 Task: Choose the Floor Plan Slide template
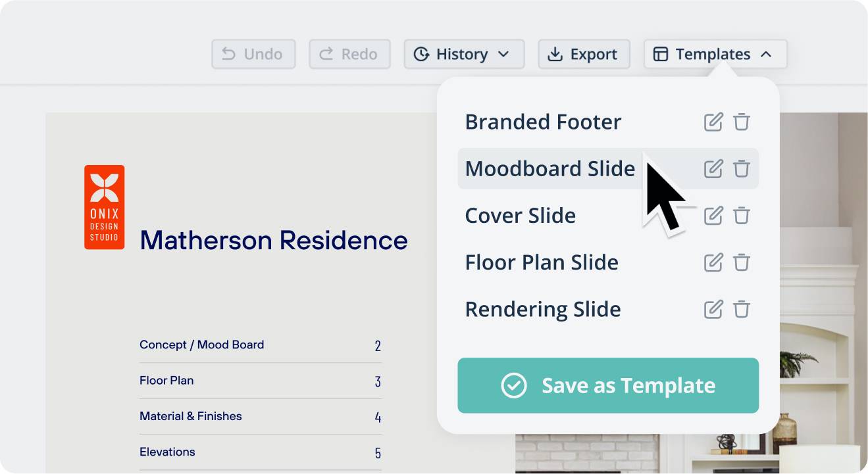point(542,263)
